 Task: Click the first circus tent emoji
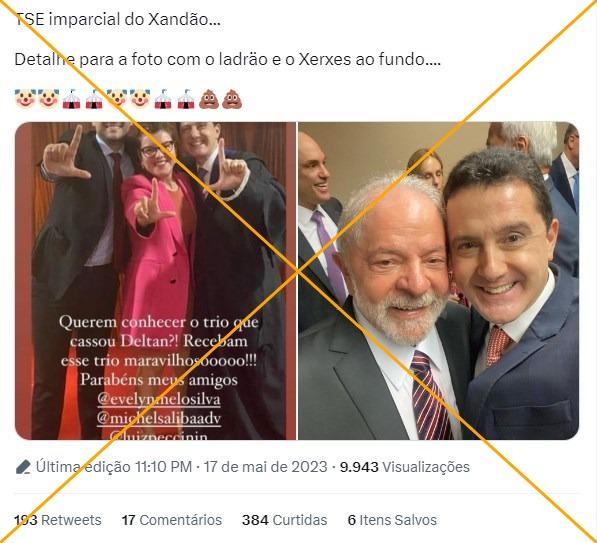click(71, 99)
